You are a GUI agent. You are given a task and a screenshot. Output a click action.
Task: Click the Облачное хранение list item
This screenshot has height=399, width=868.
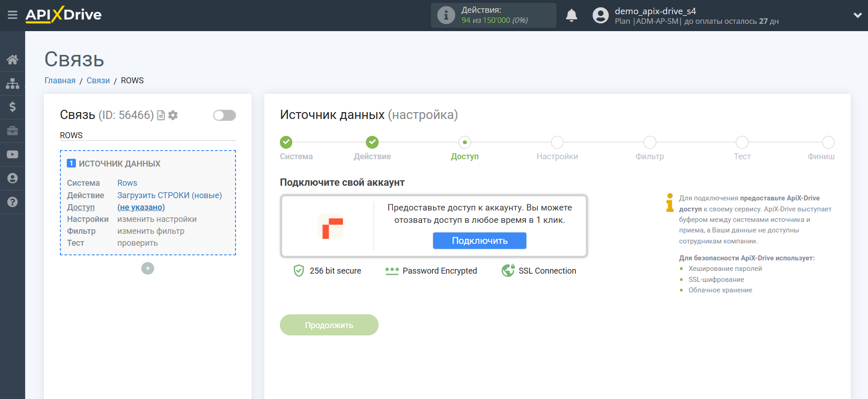[x=720, y=290]
